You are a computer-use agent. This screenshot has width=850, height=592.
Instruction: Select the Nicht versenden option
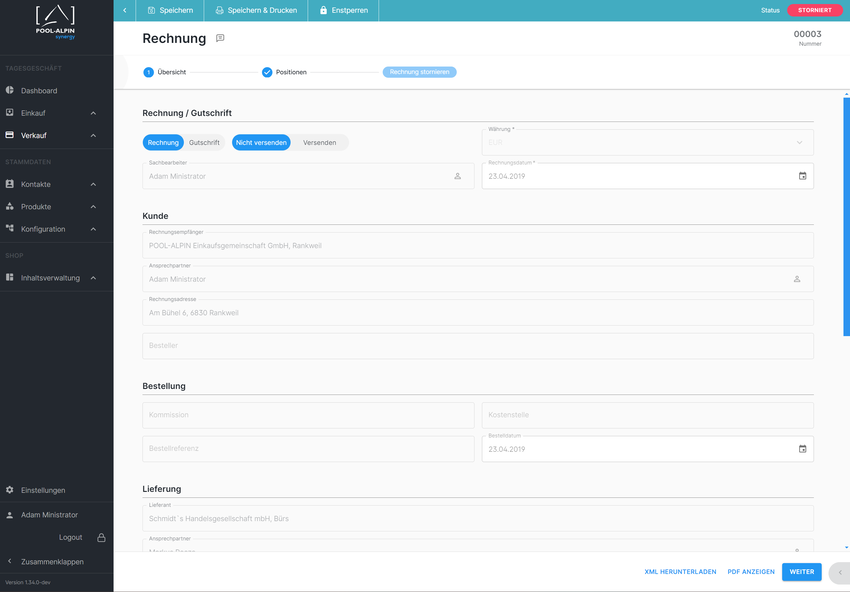pos(262,143)
